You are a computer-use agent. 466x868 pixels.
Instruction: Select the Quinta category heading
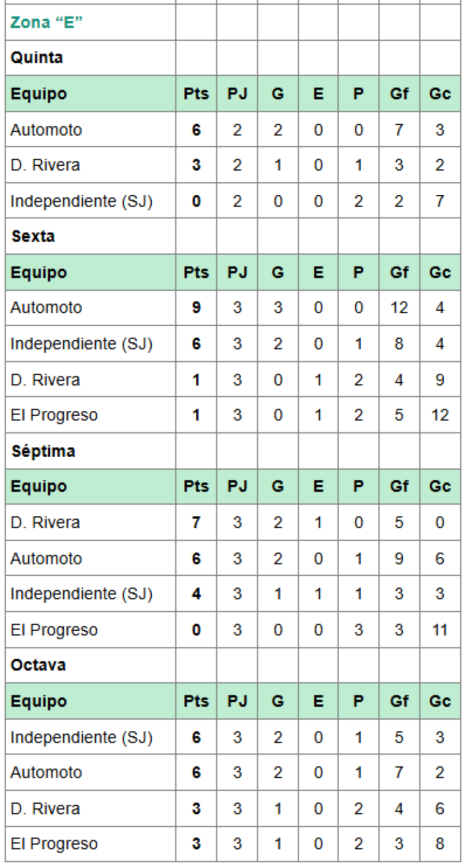[x=37, y=57]
